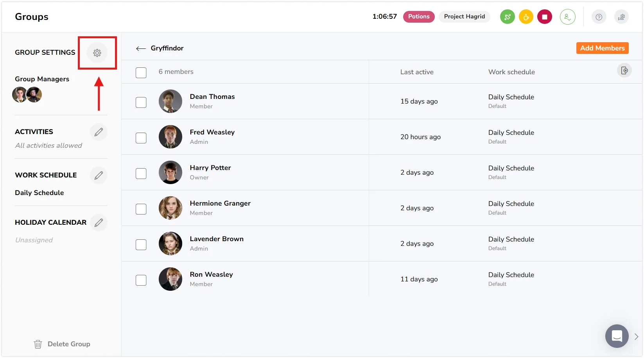
Task: Click the green switch activity icon
Action: (x=508, y=17)
